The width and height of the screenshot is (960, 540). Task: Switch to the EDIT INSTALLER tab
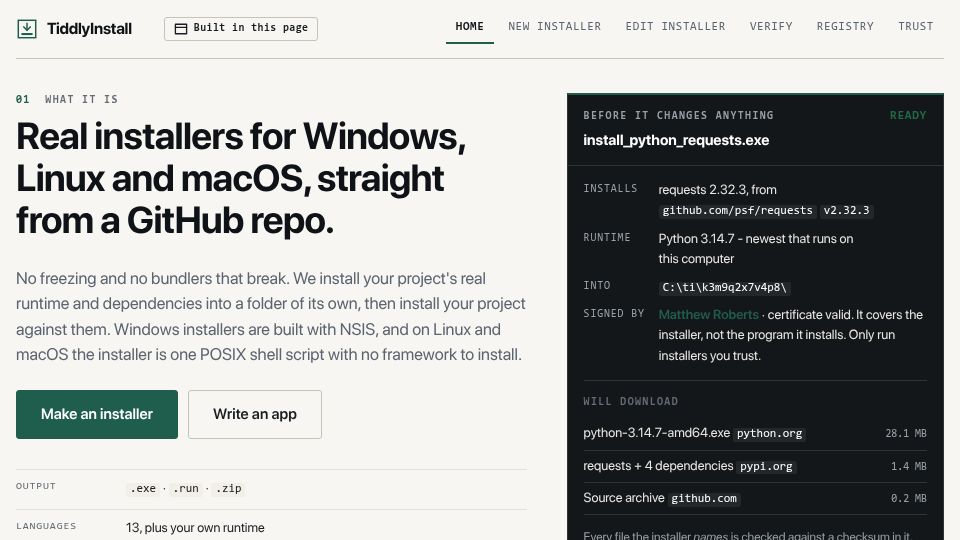(675, 26)
